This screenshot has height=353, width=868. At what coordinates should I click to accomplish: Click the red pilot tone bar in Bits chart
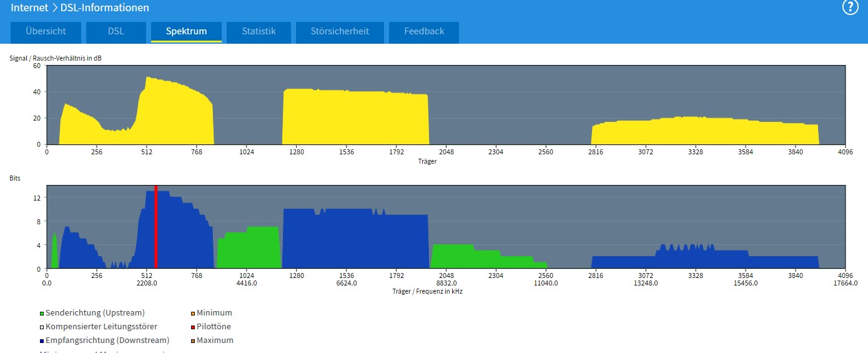(155, 228)
